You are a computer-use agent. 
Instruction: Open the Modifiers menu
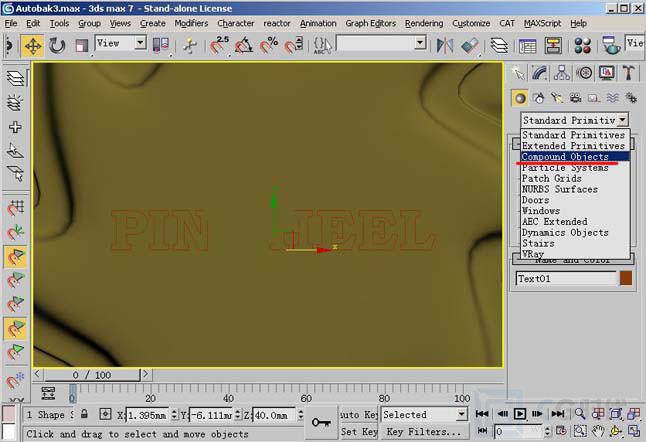click(191, 23)
